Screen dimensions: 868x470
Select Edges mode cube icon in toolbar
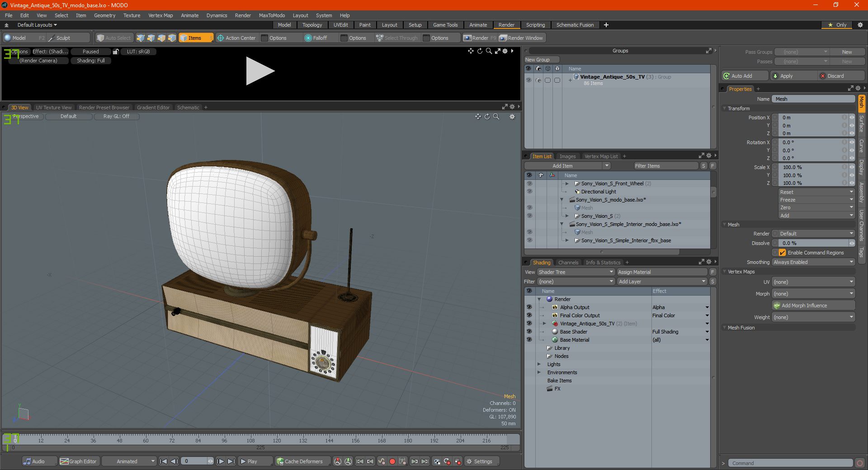151,38
